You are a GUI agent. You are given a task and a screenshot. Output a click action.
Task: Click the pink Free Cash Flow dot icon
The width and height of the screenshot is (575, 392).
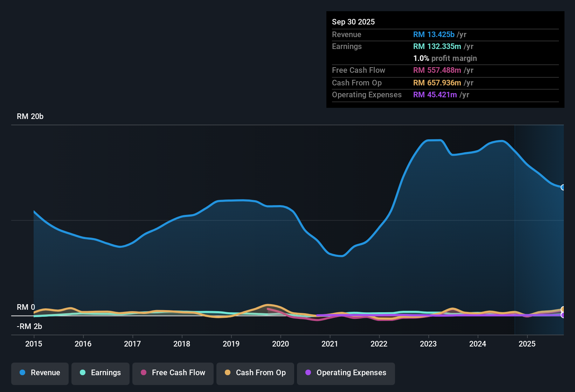[x=144, y=373]
